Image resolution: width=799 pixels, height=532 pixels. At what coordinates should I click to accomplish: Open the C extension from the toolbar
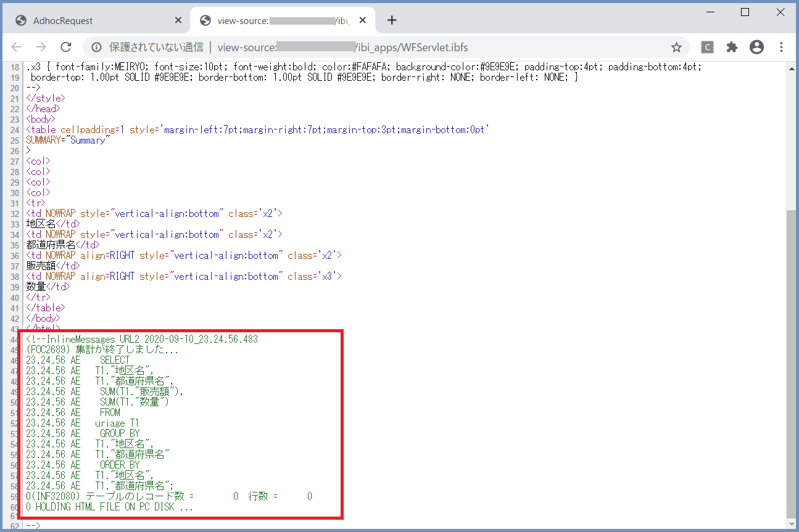pos(707,47)
